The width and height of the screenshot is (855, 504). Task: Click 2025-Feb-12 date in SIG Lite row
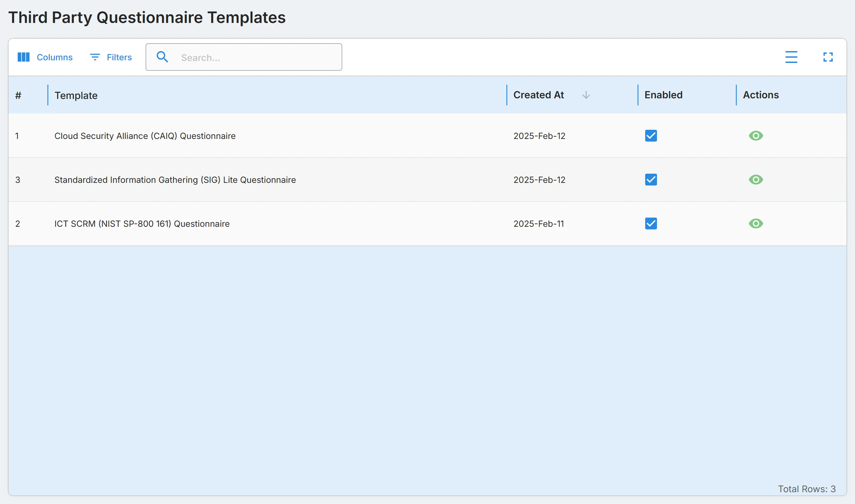539,180
